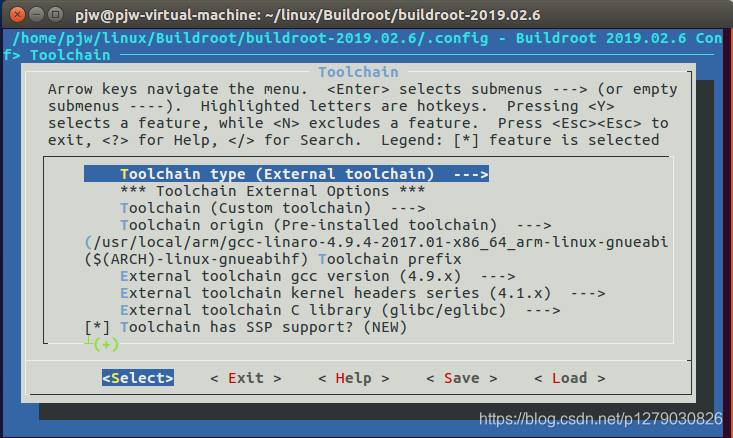Open Toolchain origin (Pre-installed toolchain) option
The height and width of the screenshot is (438, 733).
click(336, 225)
